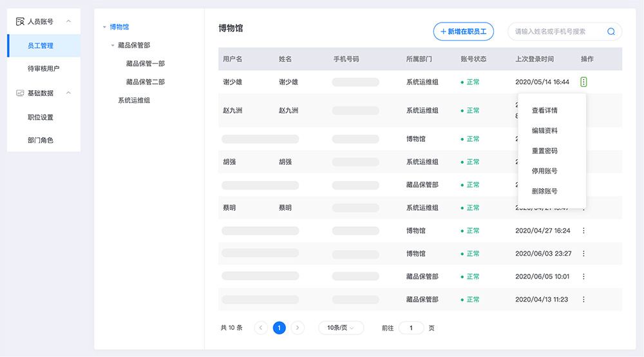Select 藏品保管二部 in the department tree
This screenshot has height=357, width=644.
tap(146, 82)
